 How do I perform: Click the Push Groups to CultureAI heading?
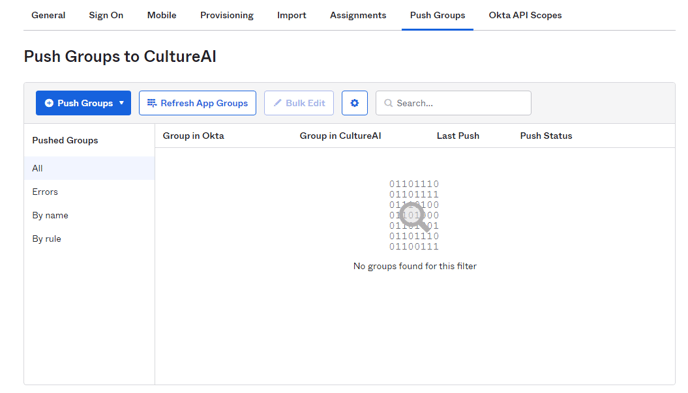click(x=120, y=57)
